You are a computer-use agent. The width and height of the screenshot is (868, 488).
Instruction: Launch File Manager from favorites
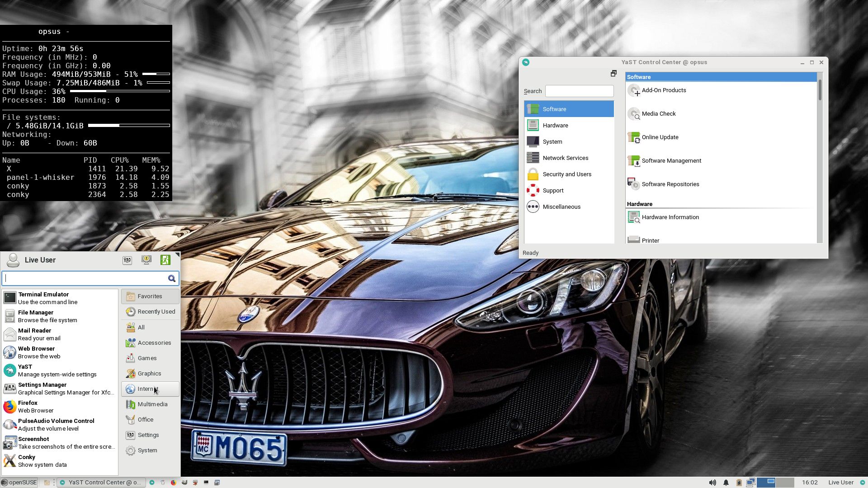60,316
